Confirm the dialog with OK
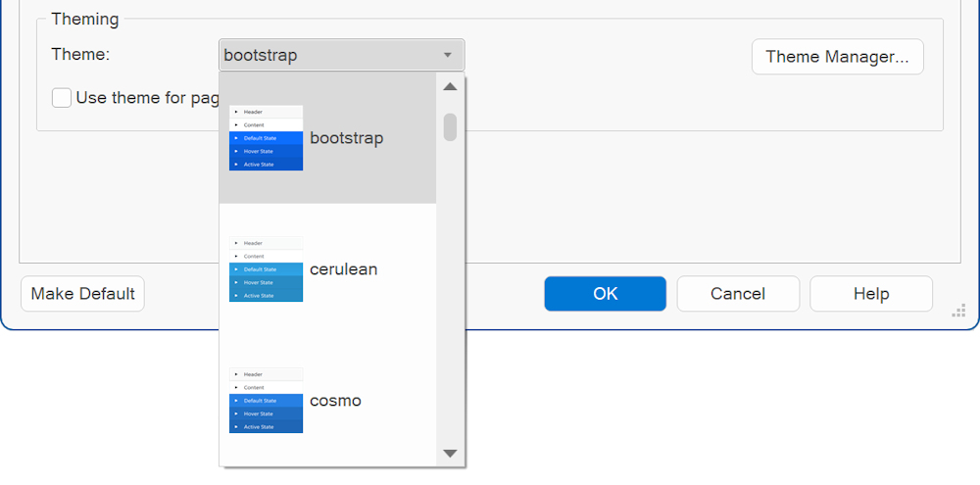Image resolution: width=980 pixels, height=485 pixels. [x=605, y=294]
